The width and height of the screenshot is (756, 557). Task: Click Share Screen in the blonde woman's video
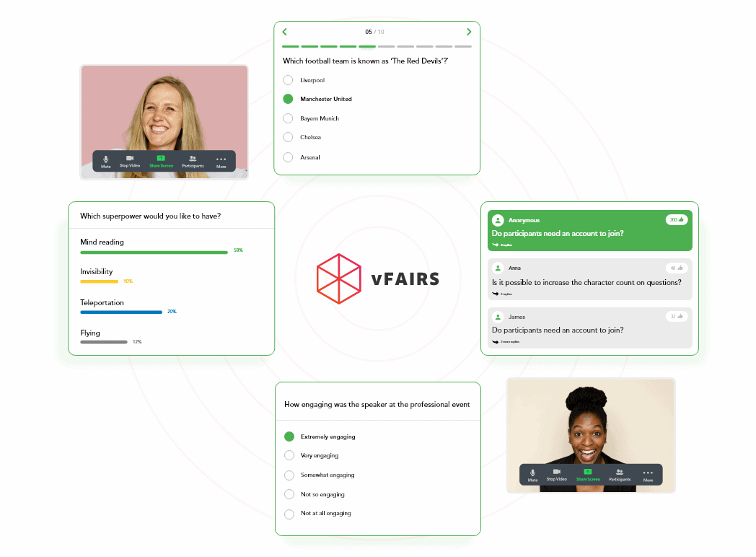161,161
